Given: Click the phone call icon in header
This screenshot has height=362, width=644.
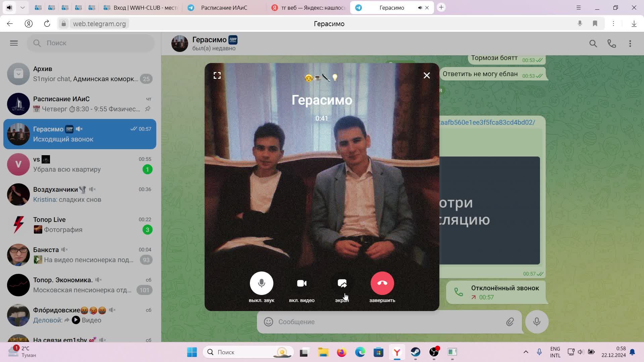Looking at the screenshot, I should (x=611, y=44).
